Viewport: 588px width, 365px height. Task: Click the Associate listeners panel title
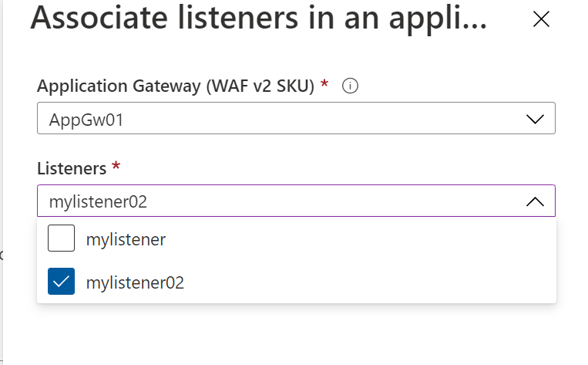click(x=258, y=19)
